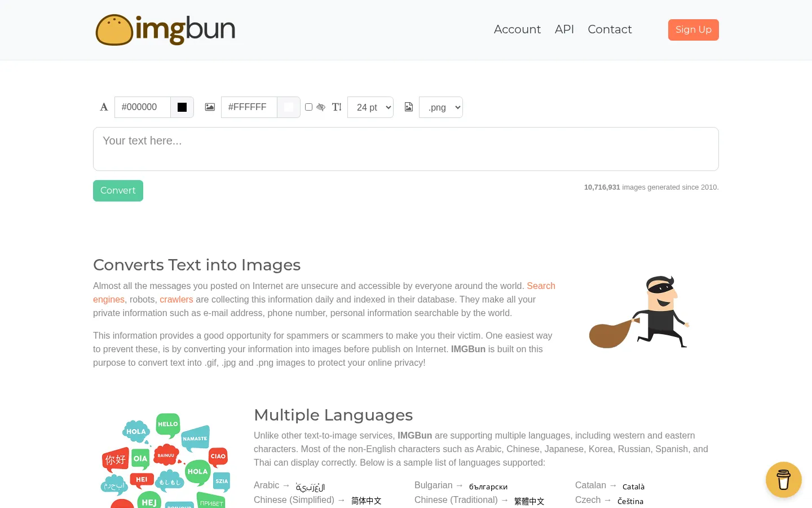Open the 24 pt font size dropdown
This screenshot has width=812, height=508.
[370, 107]
